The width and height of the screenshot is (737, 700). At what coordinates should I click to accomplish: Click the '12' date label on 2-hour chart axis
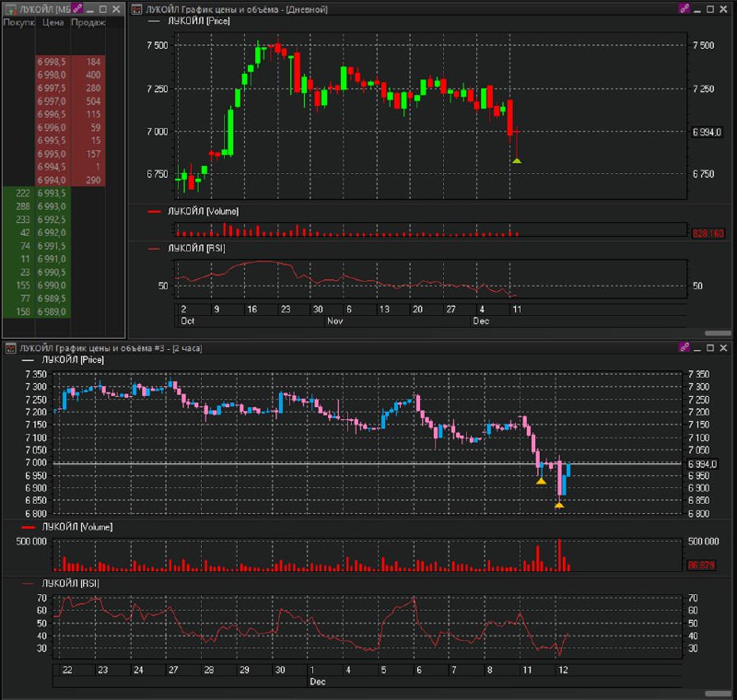[563, 671]
